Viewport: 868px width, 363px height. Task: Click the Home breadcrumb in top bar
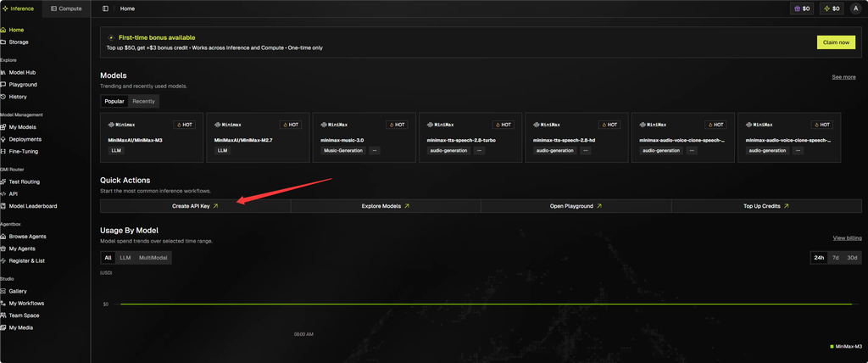(x=127, y=8)
